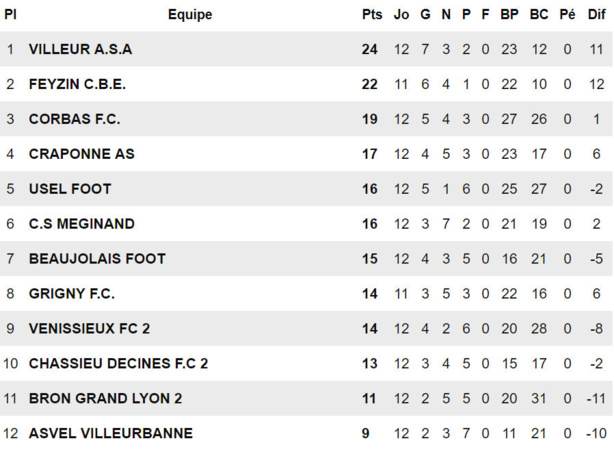Click the BP column header
This screenshot has width=614, height=454.
point(509,15)
